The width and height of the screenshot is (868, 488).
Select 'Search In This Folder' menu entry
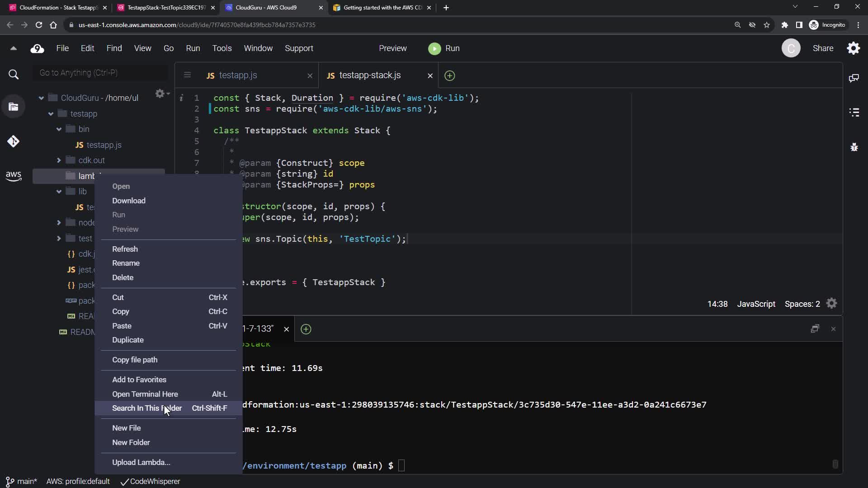[x=146, y=408]
